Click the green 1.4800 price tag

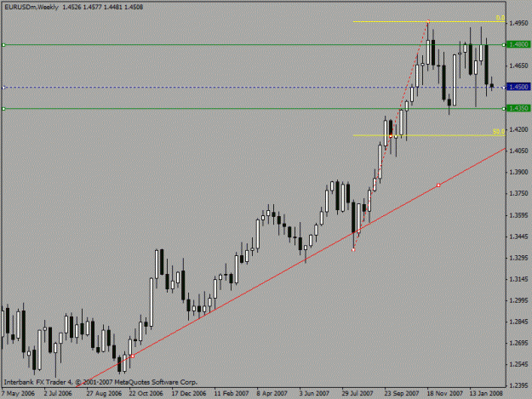518,44
